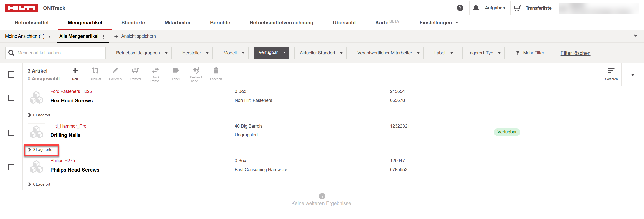Click the plus icon for Ansicht speichern

pos(116,36)
